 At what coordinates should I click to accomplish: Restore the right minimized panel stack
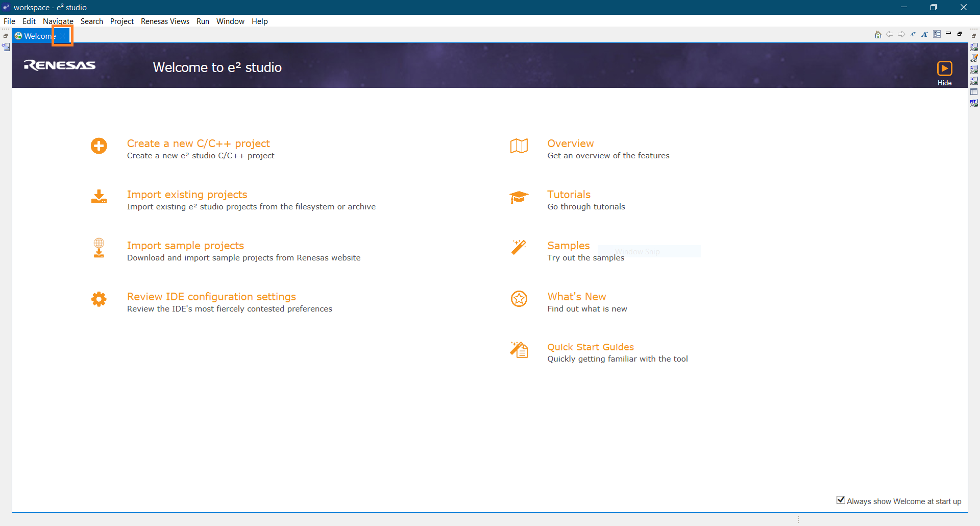(x=974, y=36)
